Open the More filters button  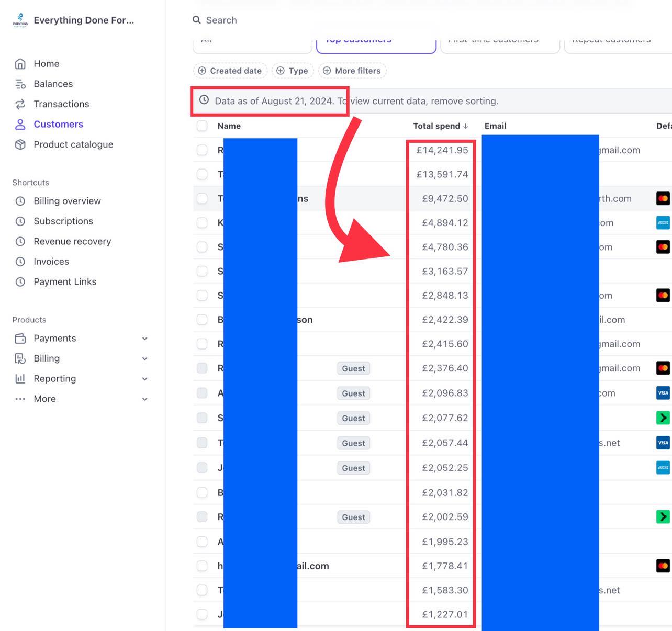point(352,71)
